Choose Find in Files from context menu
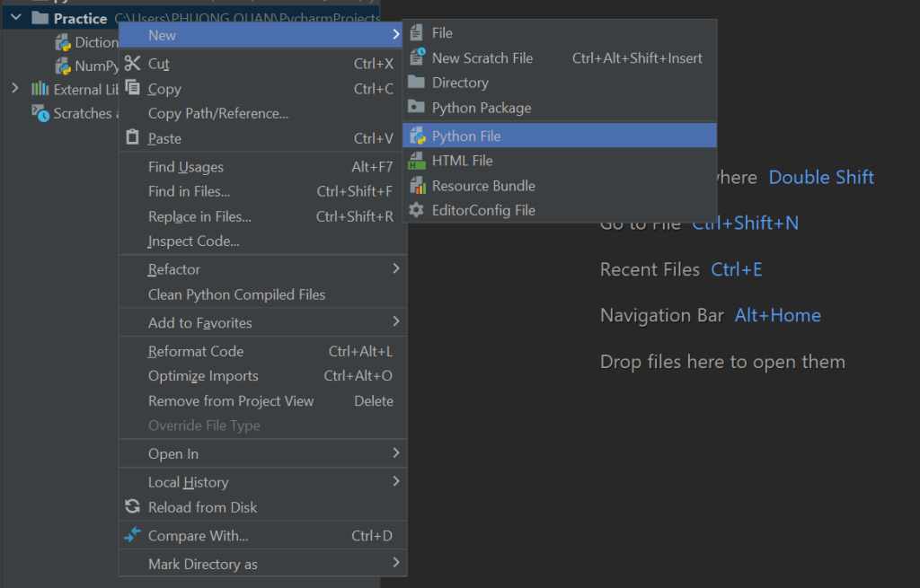This screenshot has width=920, height=588. coord(189,191)
